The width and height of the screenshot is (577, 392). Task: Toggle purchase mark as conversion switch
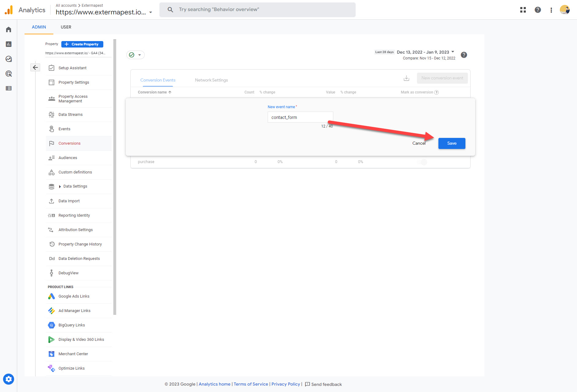tap(422, 162)
